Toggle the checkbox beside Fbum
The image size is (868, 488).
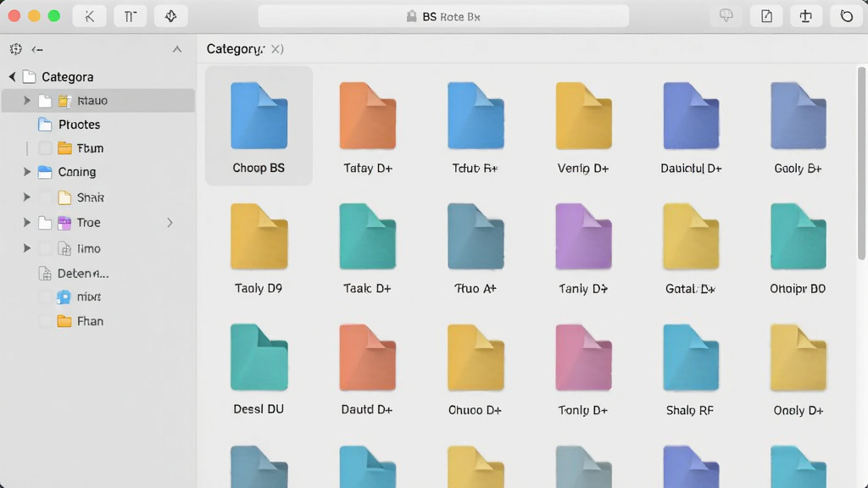tap(45, 148)
